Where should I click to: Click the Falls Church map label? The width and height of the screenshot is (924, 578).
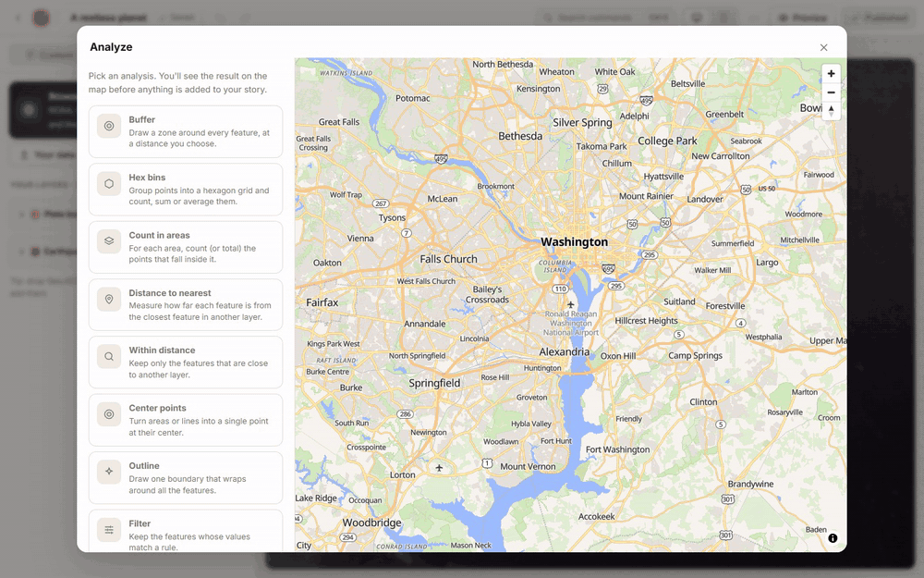(x=448, y=259)
